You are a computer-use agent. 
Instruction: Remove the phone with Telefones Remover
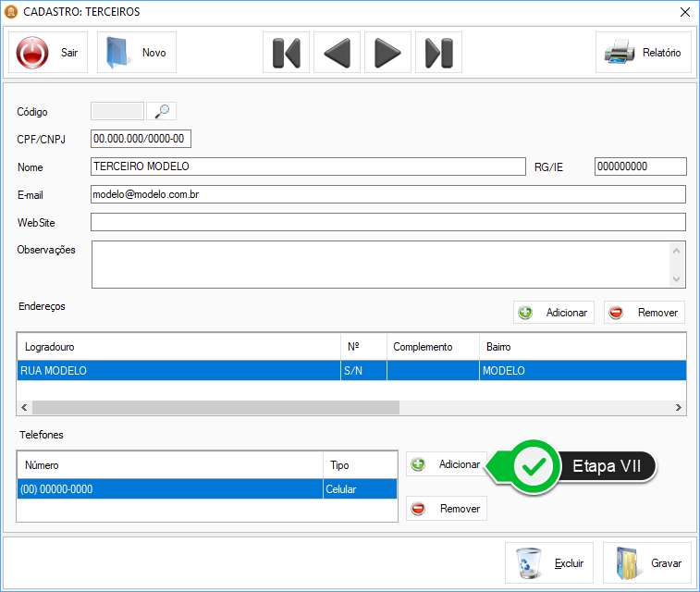click(x=447, y=509)
